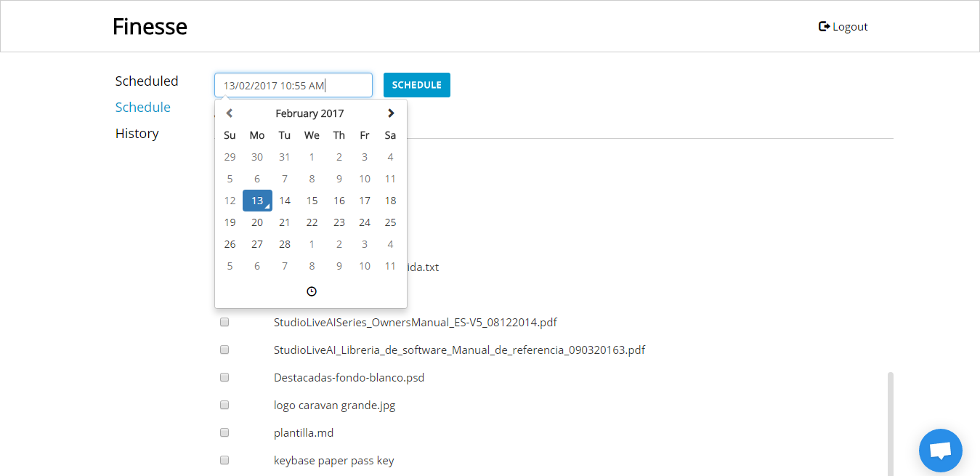
Task: Pick day 26 in the calendar
Action: pyautogui.click(x=230, y=244)
